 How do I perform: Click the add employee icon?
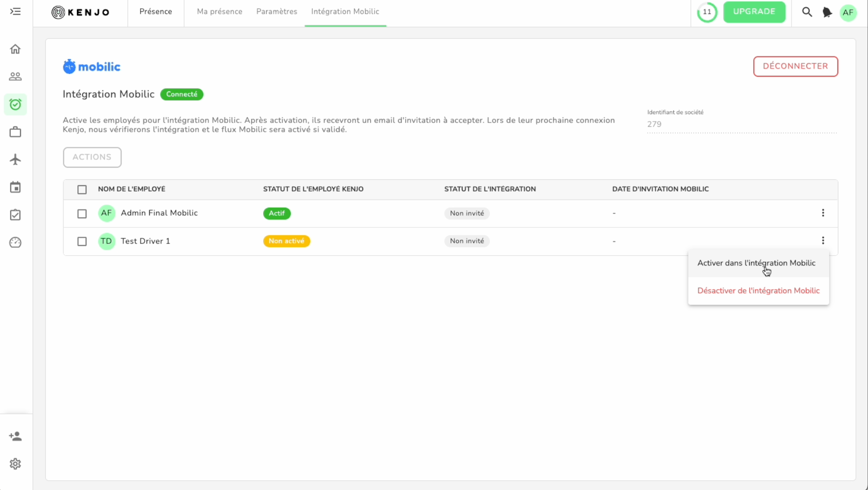tap(16, 436)
